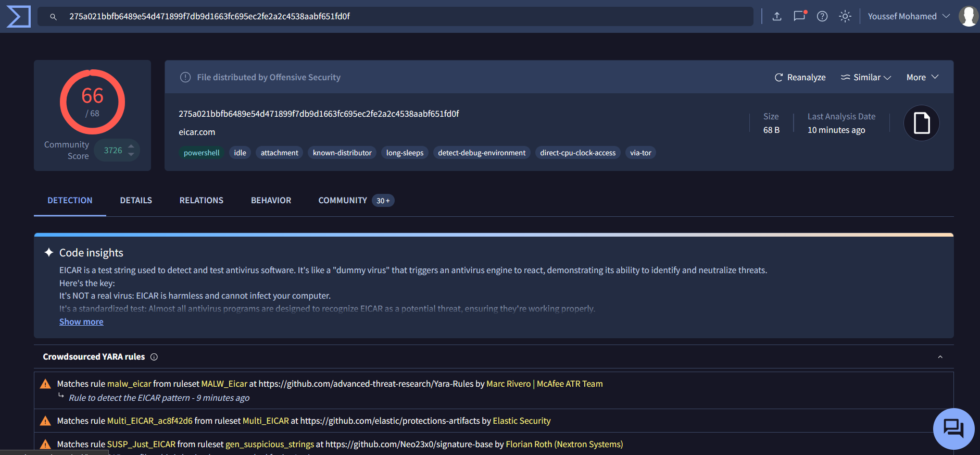Vote up the community score
The width and height of the screenshot is (980, 455).
point(131,146)
